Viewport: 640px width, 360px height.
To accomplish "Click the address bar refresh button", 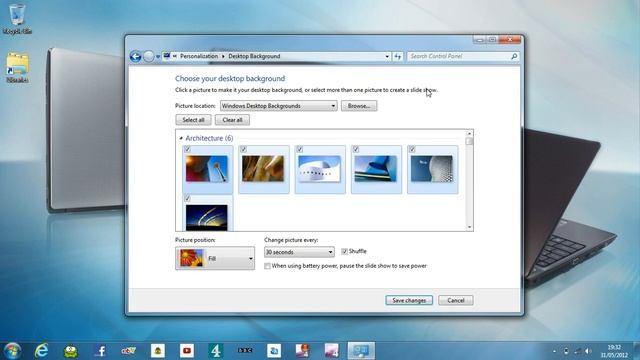I will point(398,56).
